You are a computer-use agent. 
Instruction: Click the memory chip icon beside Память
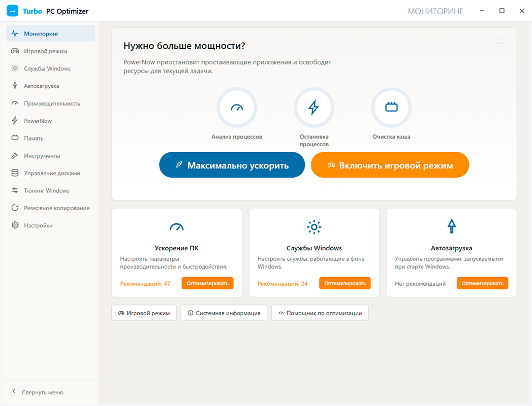(15, 138)
